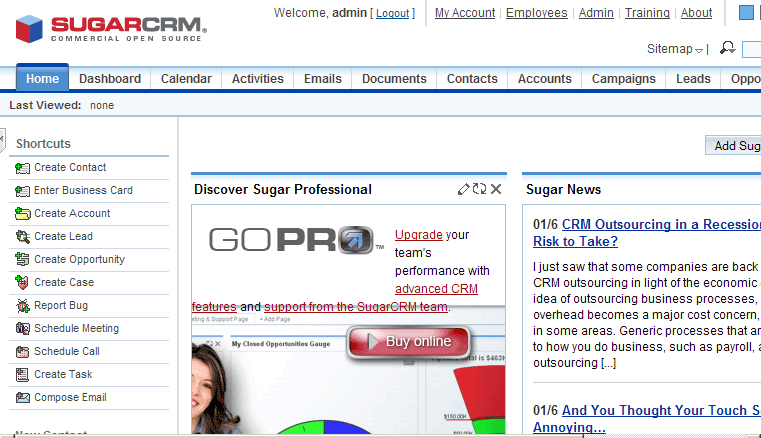The image size is (761, 438).
Task: Open the Emails tab
Action: (x=323, y=79)
